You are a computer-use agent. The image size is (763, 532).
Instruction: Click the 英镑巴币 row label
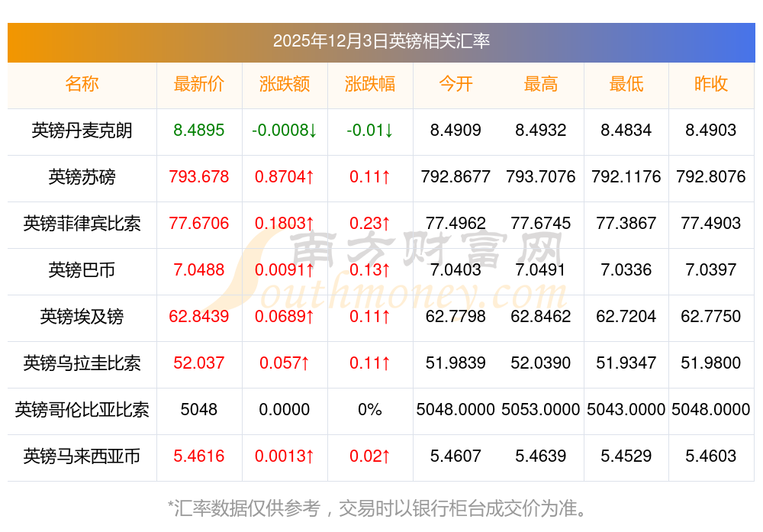[x=82, y=270]
